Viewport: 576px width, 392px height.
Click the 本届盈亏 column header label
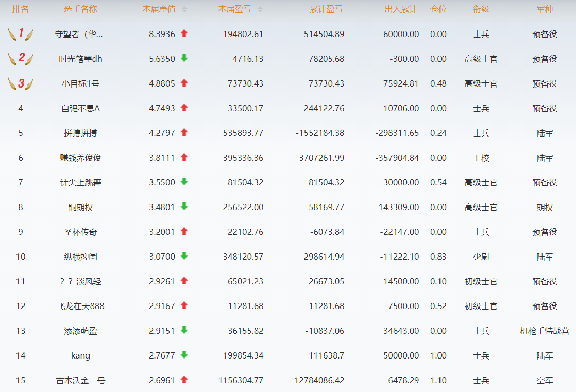point(235,9)
